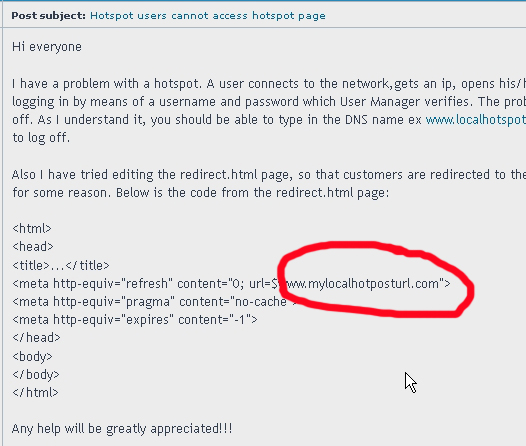
Task: Click the <html> opening tag line
Action: (32, 229)
